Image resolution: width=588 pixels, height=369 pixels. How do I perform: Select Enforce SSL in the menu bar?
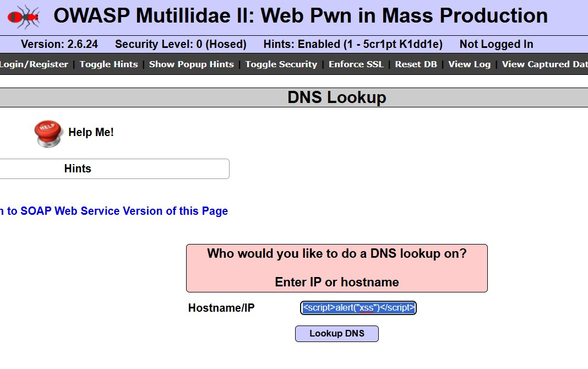[356, 64]
